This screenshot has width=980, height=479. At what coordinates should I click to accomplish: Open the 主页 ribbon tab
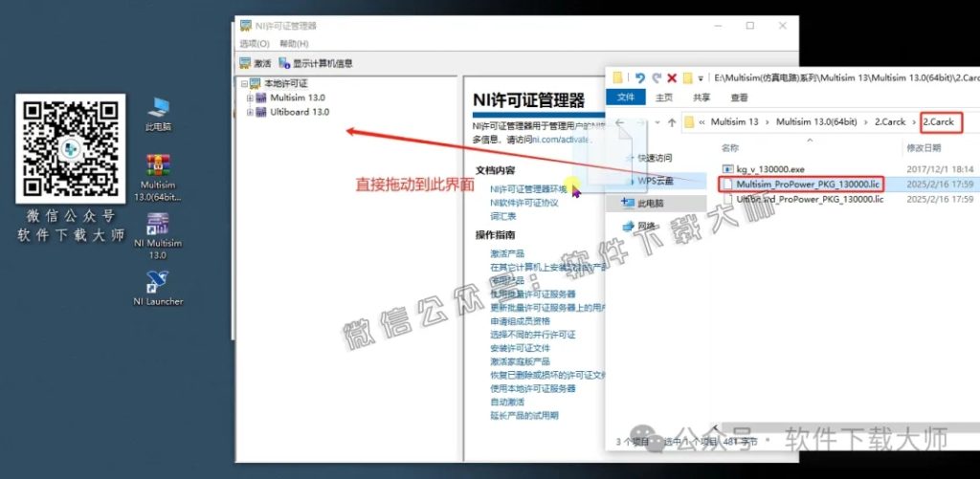(x=664, y=98)
